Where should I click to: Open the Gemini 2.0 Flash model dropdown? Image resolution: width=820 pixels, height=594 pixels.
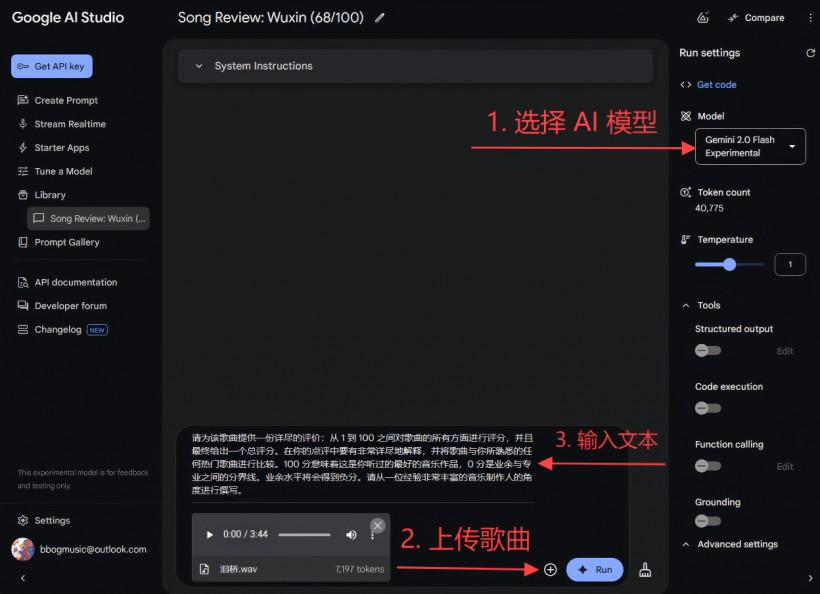tap(750, 146)
